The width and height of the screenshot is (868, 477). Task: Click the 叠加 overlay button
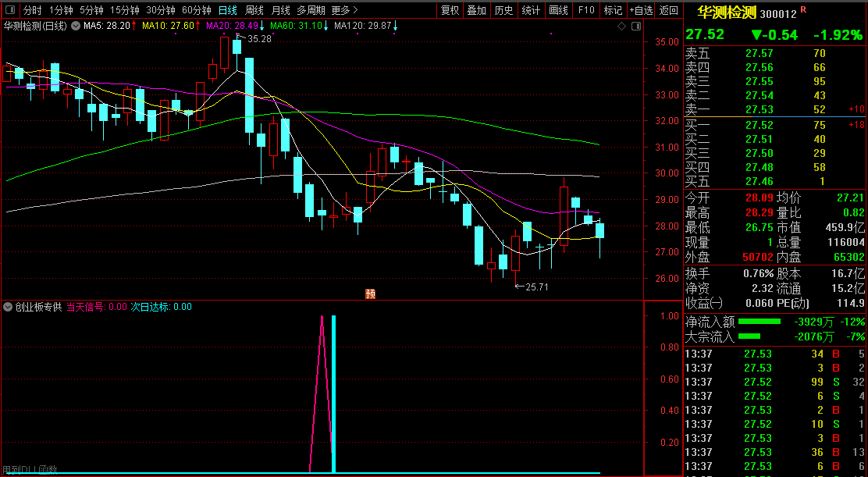pyautogui.click(x=477, y=10)
